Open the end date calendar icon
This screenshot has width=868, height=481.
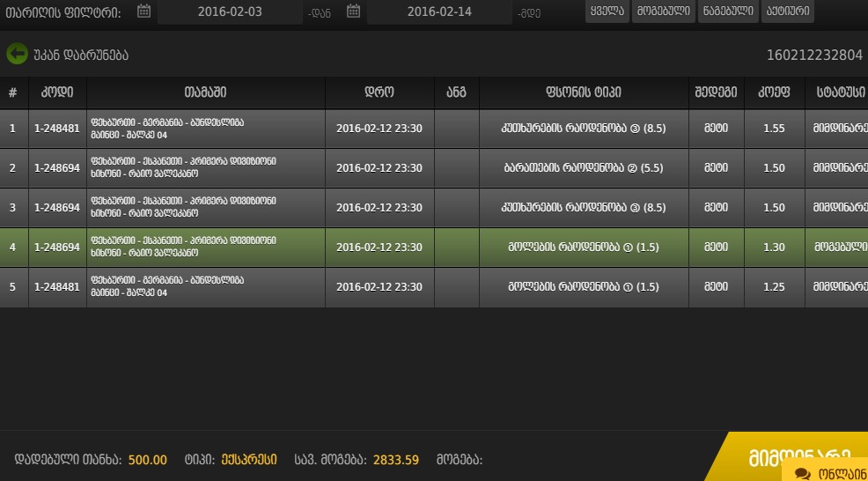(x=353, y=11)
